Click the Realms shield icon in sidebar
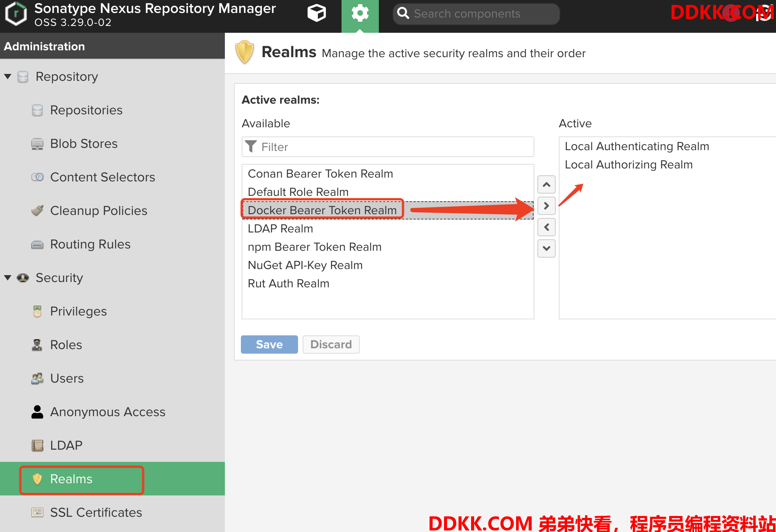 point(37,479)
